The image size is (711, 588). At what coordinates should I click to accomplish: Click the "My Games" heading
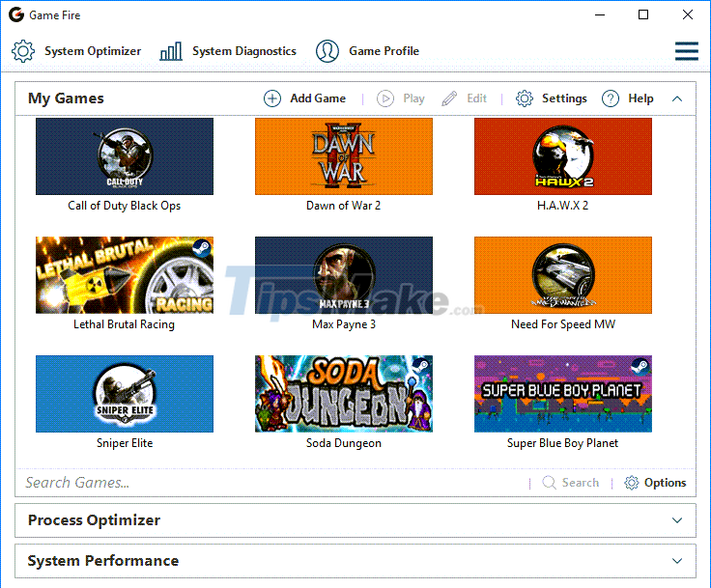coord(66,98)
